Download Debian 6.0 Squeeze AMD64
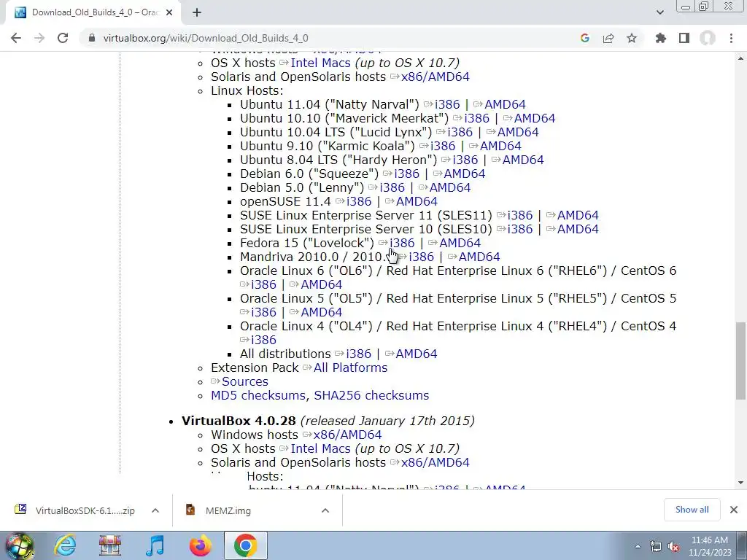The width and height of the screenshot is (747, 560). pos(464,174)
